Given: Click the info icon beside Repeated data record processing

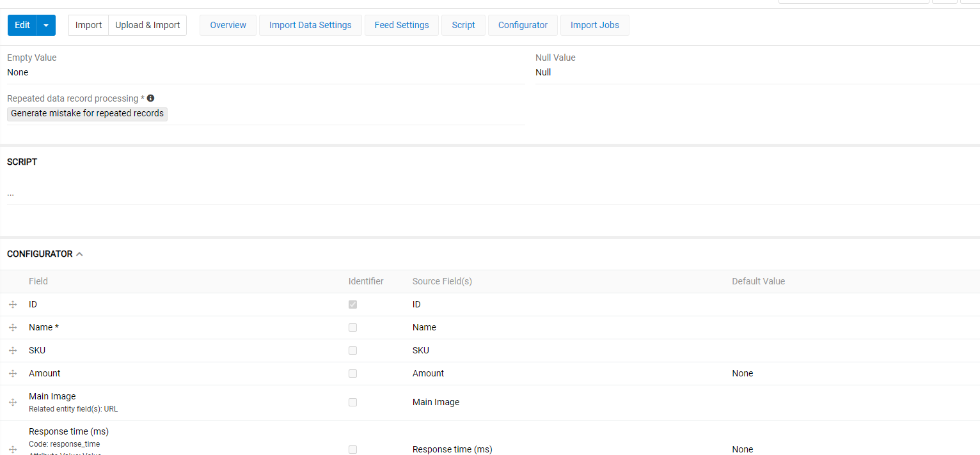Looking at the screenshot, I should pyautogui.click(x=150, y=98).
